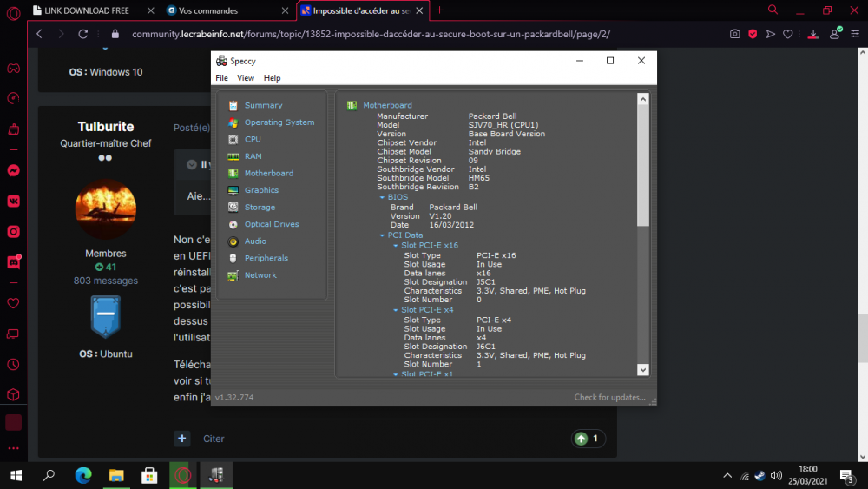The height and width of the screenshot is (489, 868).
Task: Open GX Control speedometer icon in sidebar
Action: coord(13,98)
